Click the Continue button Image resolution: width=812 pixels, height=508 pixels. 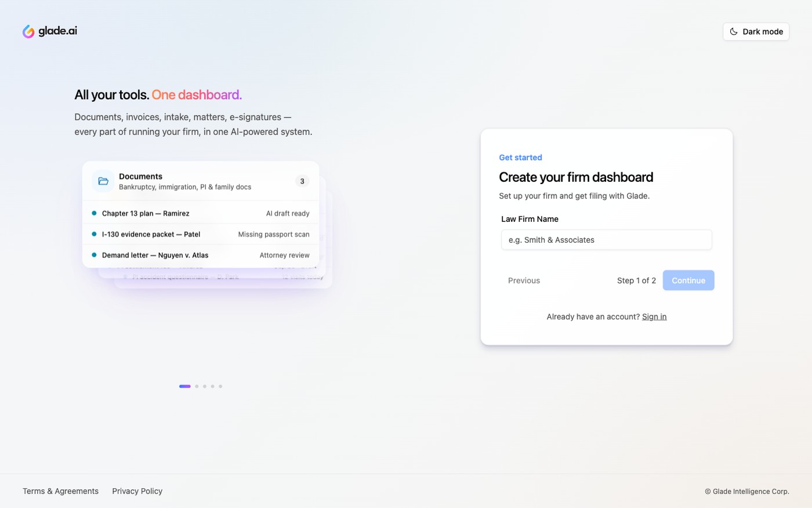click(x=688, y=280)
